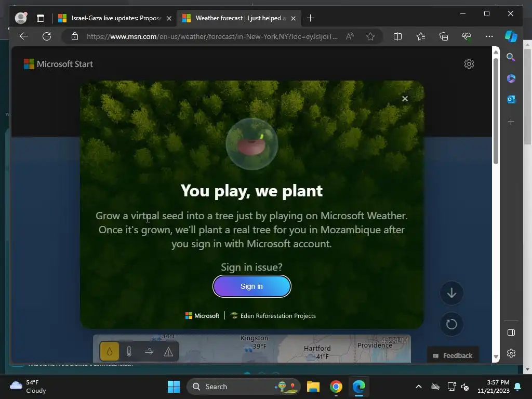Screen dimensions: 532x399
Task: Close the Israel-Gaza live updates tab
Action: point(169,18)
